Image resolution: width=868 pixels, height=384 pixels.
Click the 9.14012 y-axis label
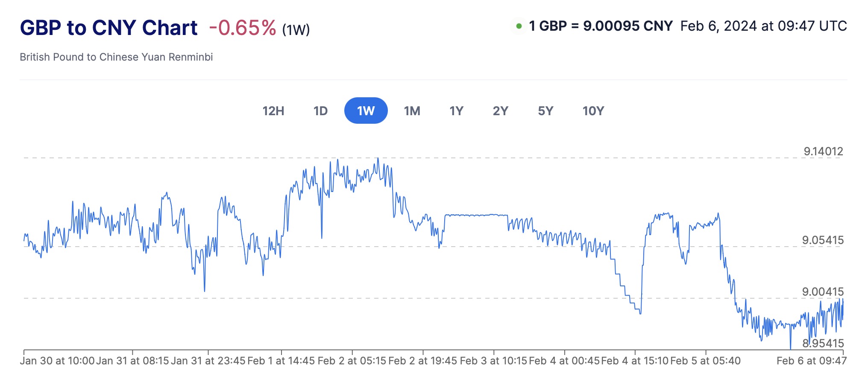coord(823,151)
